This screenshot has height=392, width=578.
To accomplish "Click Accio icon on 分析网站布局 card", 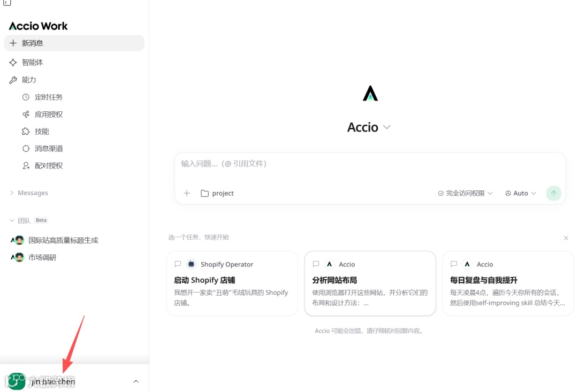I will (329, 264).
